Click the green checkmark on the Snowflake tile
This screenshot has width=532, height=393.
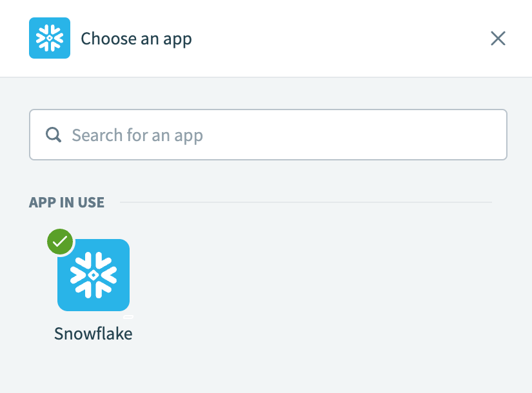(x=60, y=242)
